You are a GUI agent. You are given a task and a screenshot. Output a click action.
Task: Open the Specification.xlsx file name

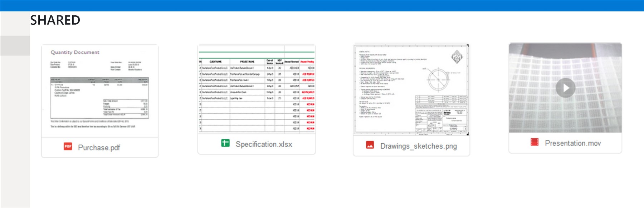tap(264, 144)
